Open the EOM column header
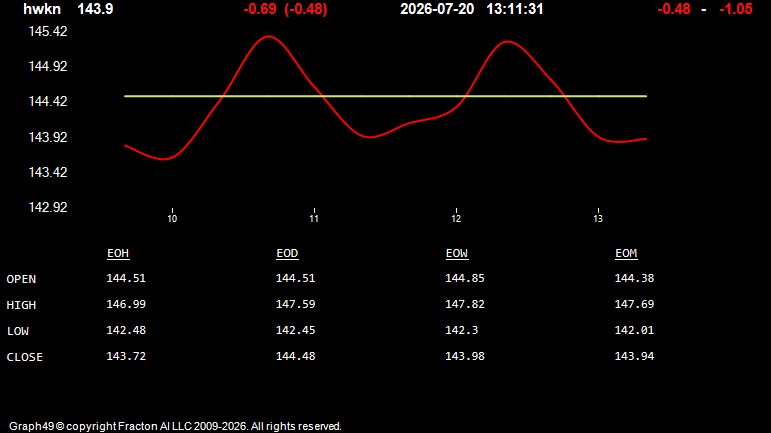The height and width of the screenshot is (433, 771). [626, 253]
